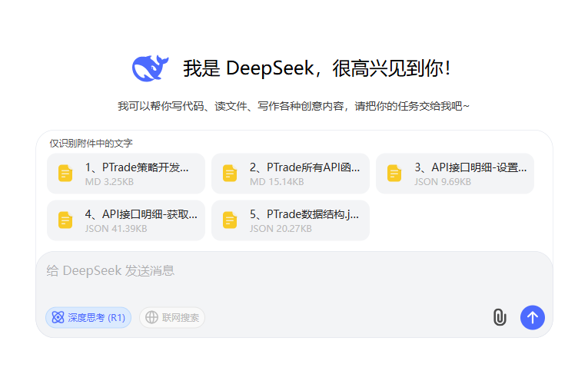Toggle 深度思考 (R1) deep thinking mode
The image size is (588, 374).
[x=88, y=317]
